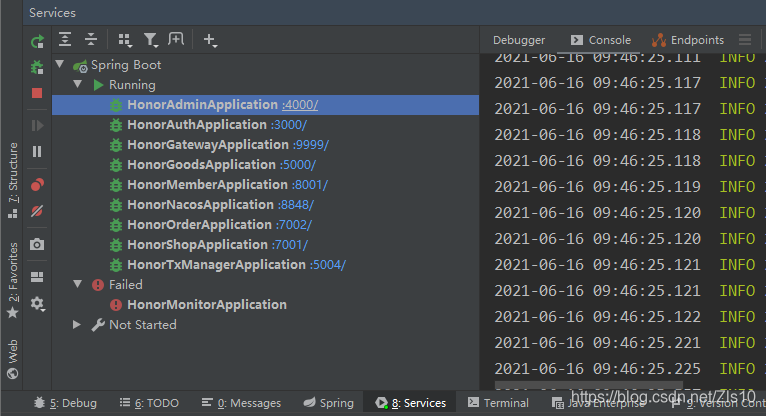The width and height of the screenshot is (766, 416).
Task: Open the settings gear dropdown
Action: pos(38,304)
